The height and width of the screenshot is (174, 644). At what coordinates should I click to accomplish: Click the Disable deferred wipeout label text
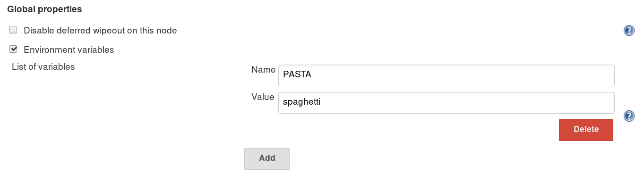tap(100, 31)
